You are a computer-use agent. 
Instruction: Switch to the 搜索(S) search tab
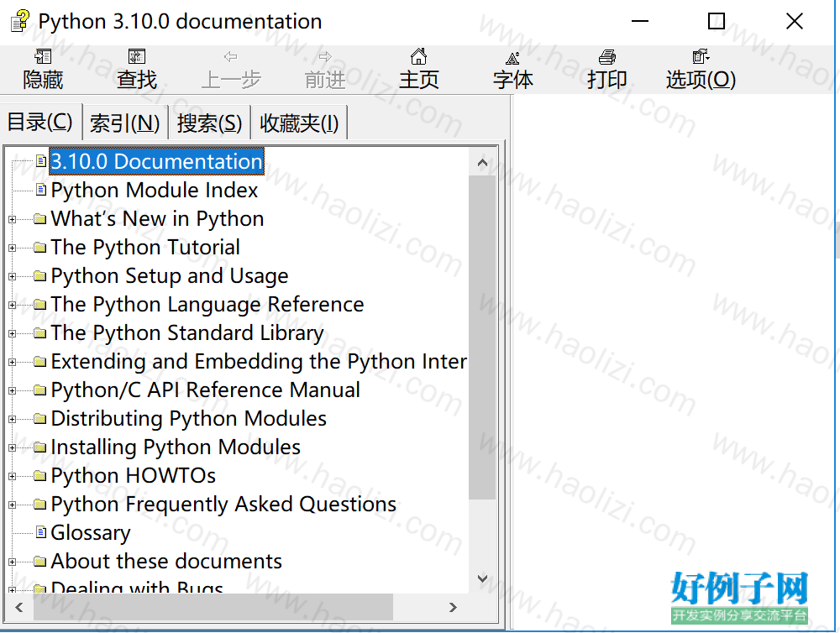209,123
